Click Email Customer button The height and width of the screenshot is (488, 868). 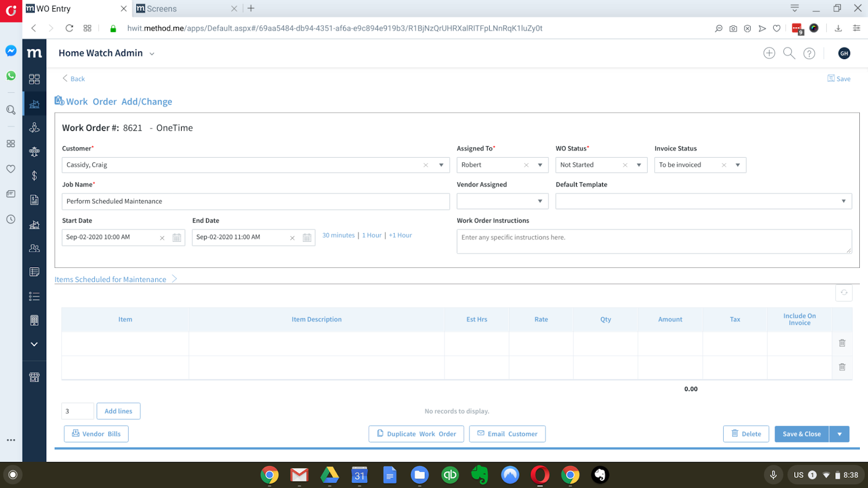tap(507, 434)
